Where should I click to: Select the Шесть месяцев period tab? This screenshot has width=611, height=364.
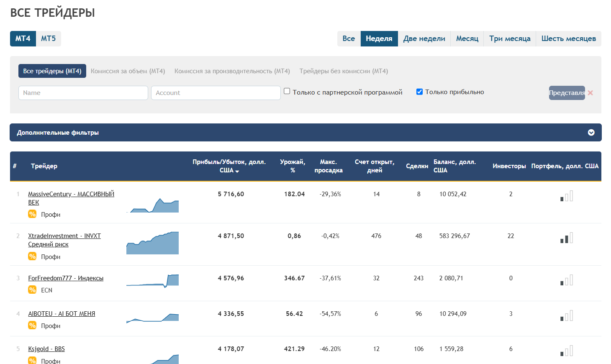(x=569, y=38)
